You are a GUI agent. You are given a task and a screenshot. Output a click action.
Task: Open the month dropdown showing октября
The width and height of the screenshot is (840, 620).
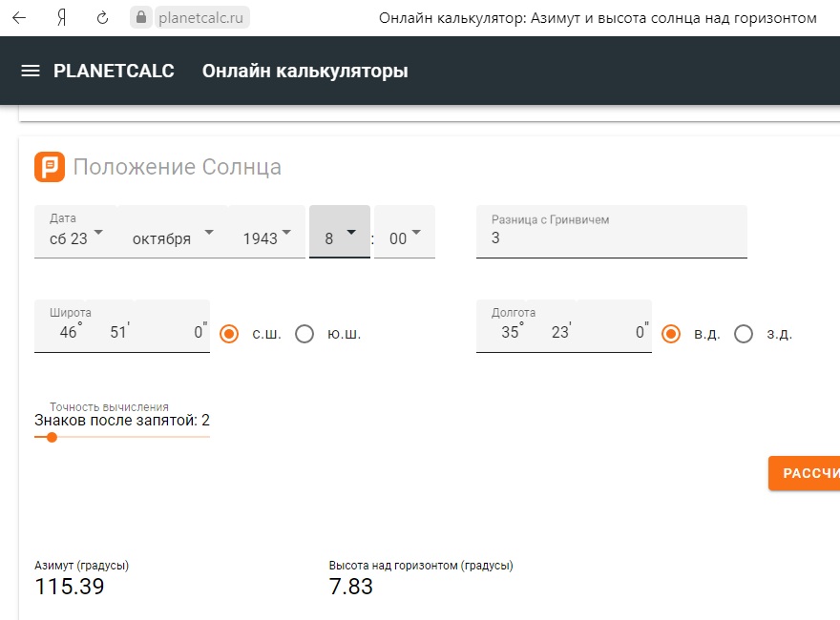click(x=173, y=232)
